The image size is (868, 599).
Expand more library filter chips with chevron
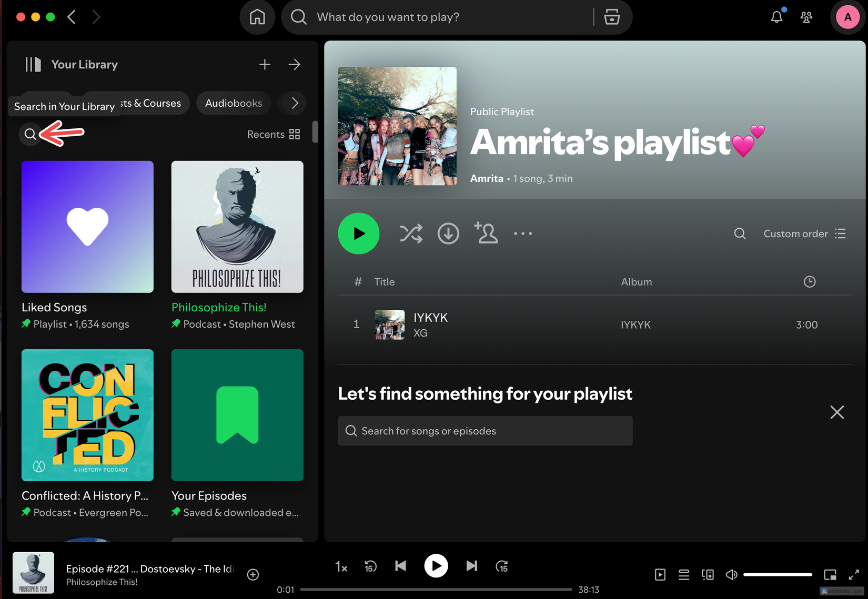292,103
